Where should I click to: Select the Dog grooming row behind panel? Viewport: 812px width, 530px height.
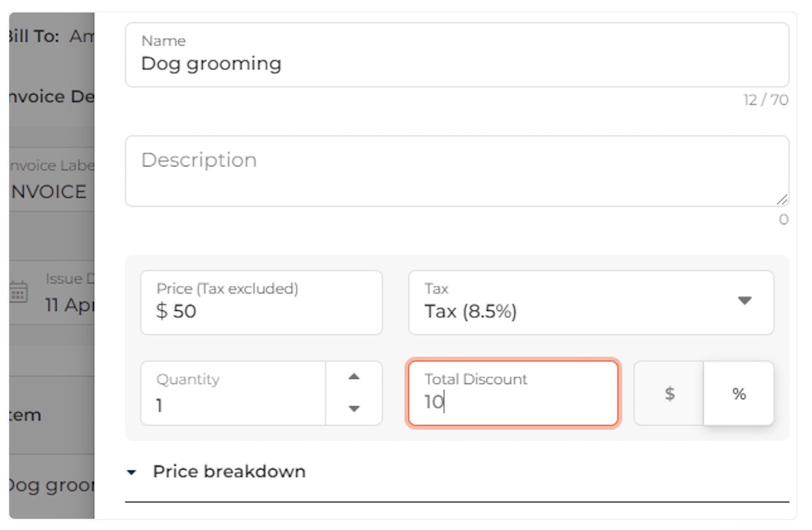coord(51,486)
